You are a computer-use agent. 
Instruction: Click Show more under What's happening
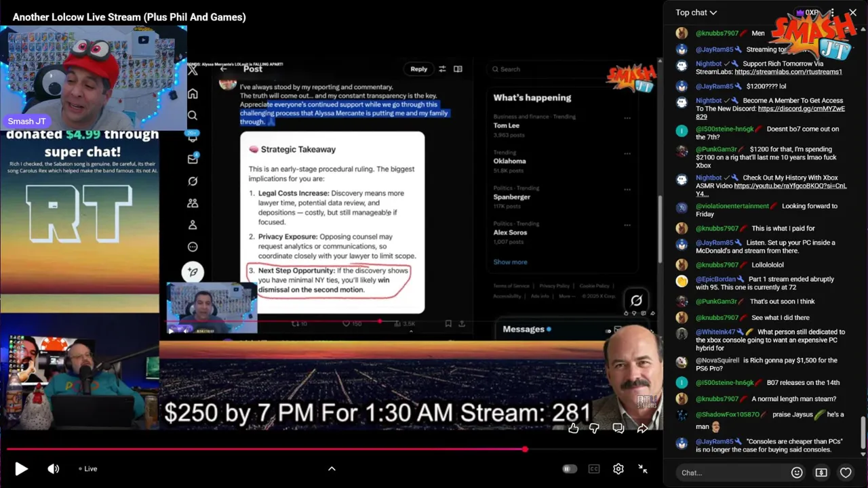[x=510, y=262]
